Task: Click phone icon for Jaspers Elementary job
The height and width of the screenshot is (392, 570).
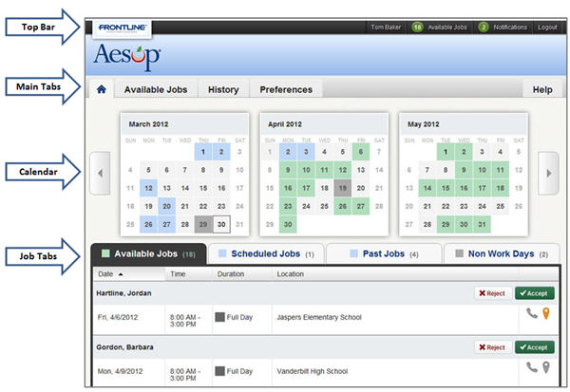Action: pyautogui.click(x=532, y=313)
